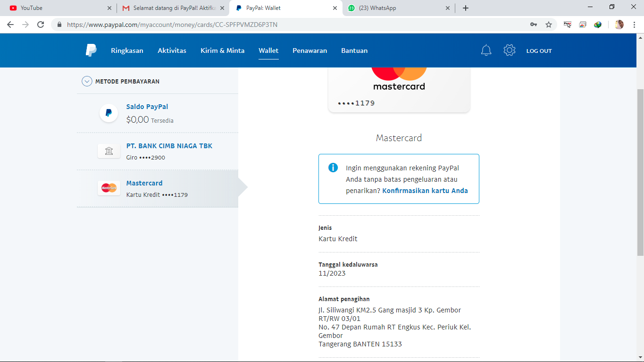Click the Saldo PayPal round logo icon
Viewport: 644px width, 362px height.
pyautogui.click(x=109, y=113)
